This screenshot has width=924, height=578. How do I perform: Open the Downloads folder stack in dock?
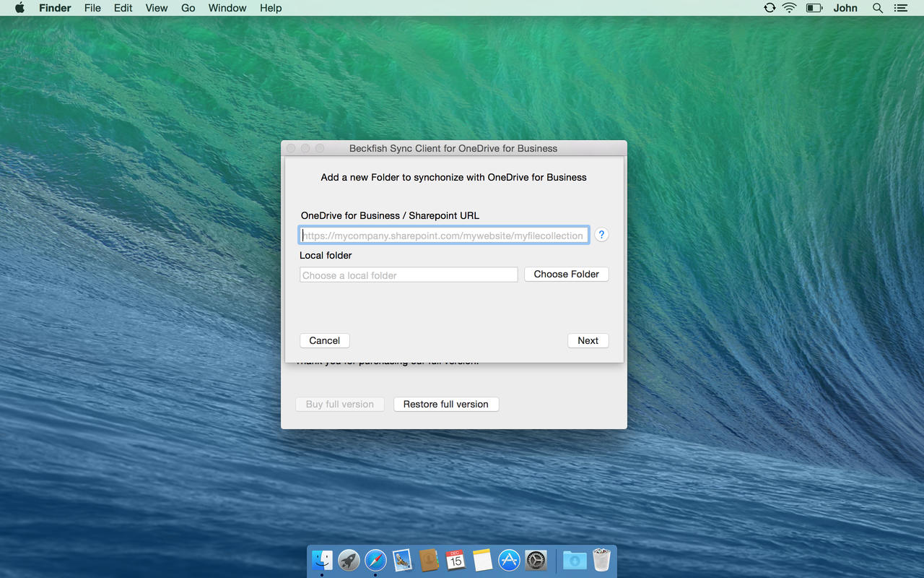(x=575, y=560)
